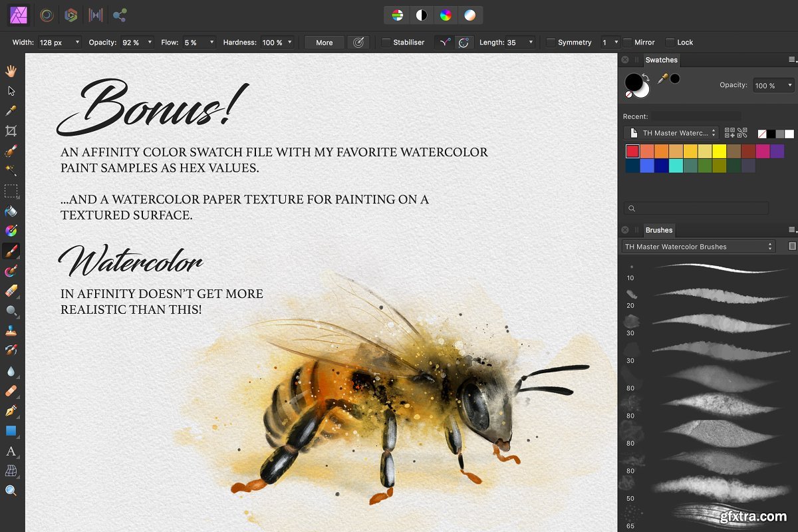Select the Erase Brush tool
798x532 pixels.
11,291
